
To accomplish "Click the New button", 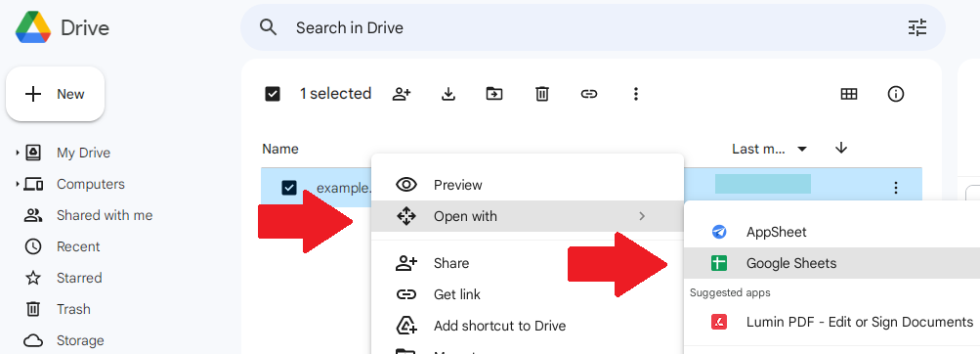I will (x=55, y=94).
